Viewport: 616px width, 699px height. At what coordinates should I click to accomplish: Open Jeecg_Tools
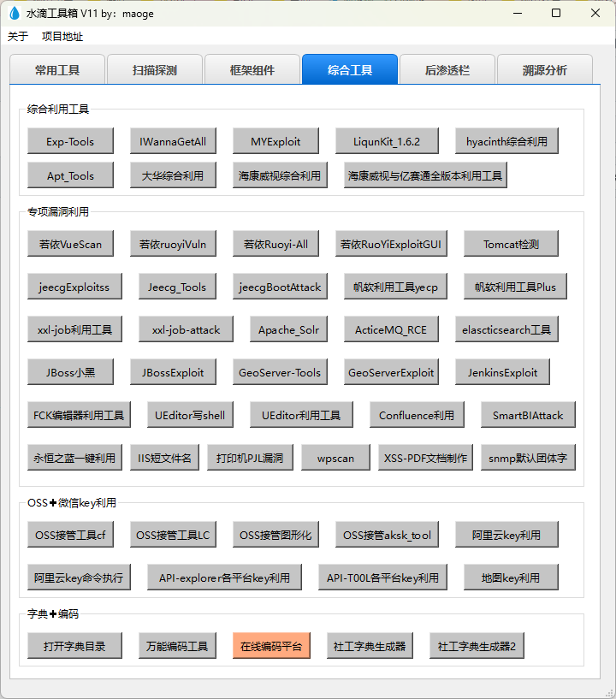177,287
